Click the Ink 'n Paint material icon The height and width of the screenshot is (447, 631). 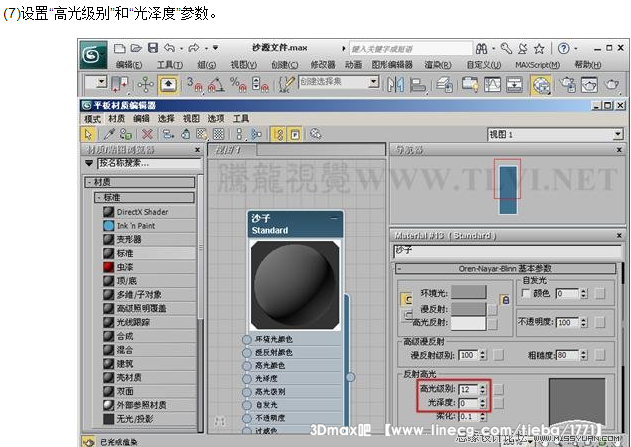(109, 226)
